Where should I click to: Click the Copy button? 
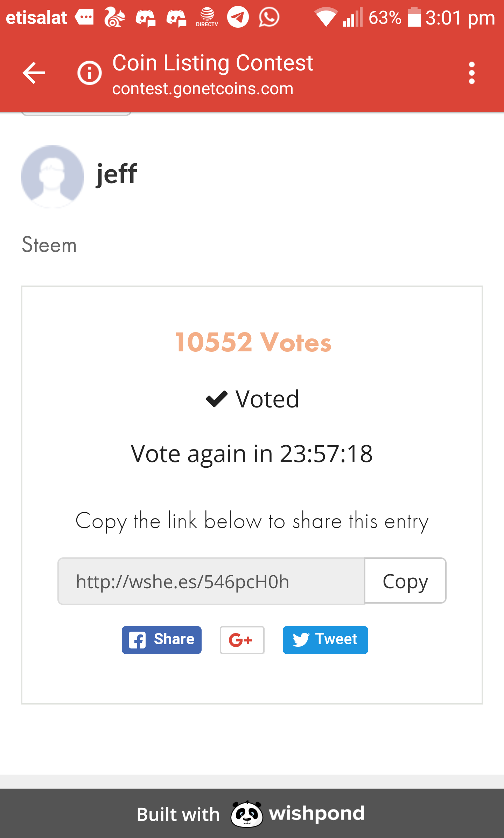[405, 581]
